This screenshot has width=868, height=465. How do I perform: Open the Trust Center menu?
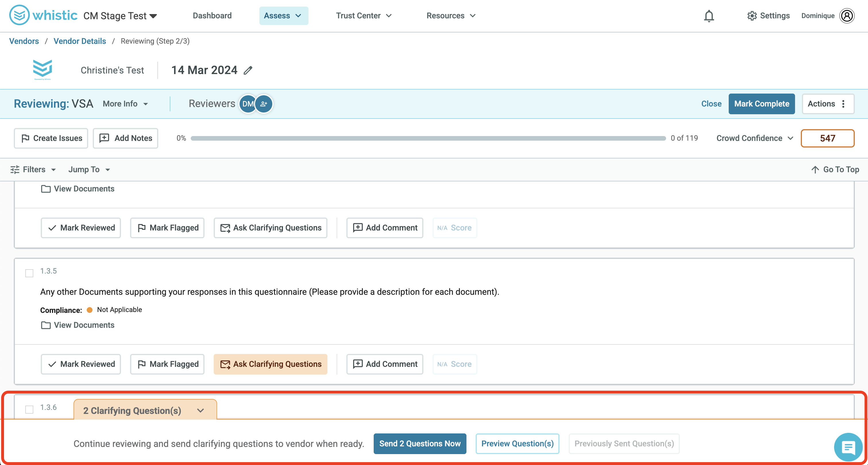click(x=364, y=16)
